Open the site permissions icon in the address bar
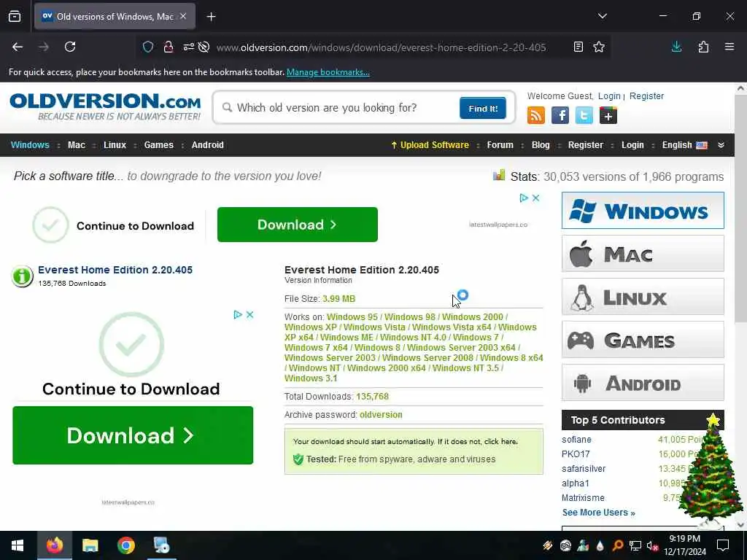Image resolution: width=747 pixels, height=560 pixels. point(189,47)
